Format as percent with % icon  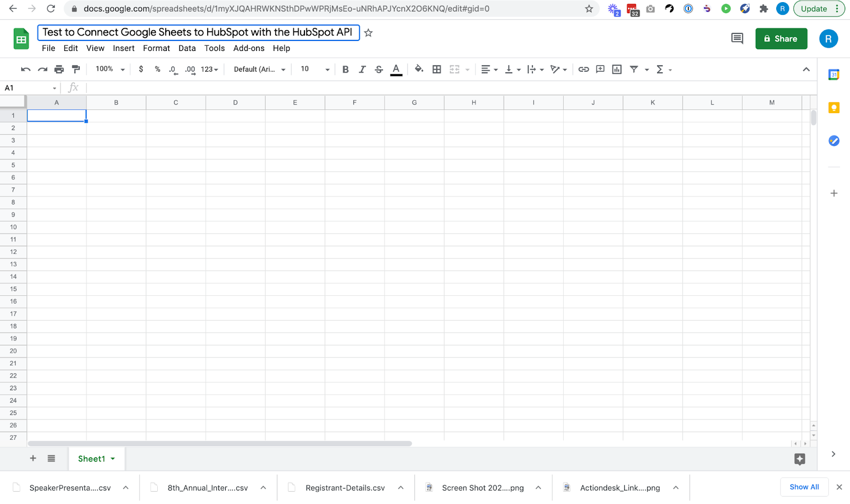coord(157,70)
